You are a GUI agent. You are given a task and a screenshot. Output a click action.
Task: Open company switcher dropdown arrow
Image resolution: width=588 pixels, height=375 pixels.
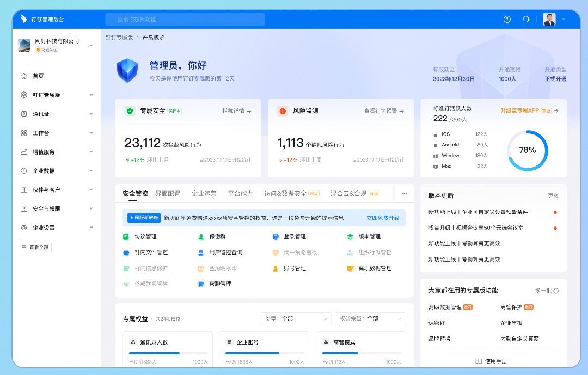coord(91,46)
